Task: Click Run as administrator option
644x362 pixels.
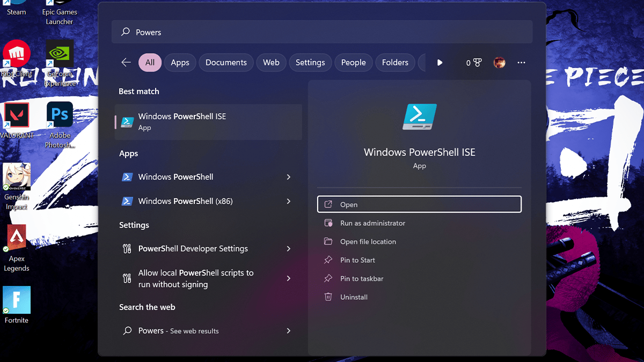Action: 372,223
